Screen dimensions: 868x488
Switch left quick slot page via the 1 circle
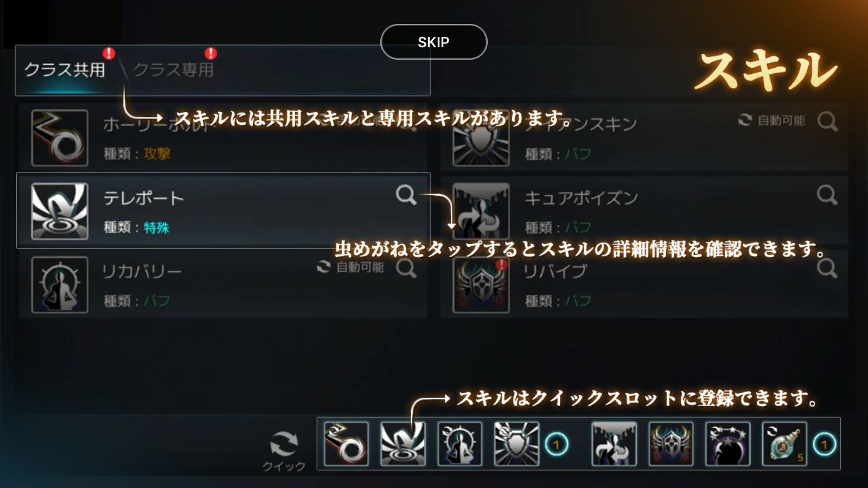(x=556, y=445)
